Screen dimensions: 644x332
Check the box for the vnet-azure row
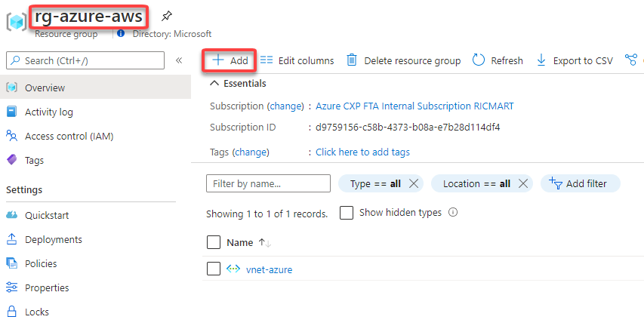[214, 269]
